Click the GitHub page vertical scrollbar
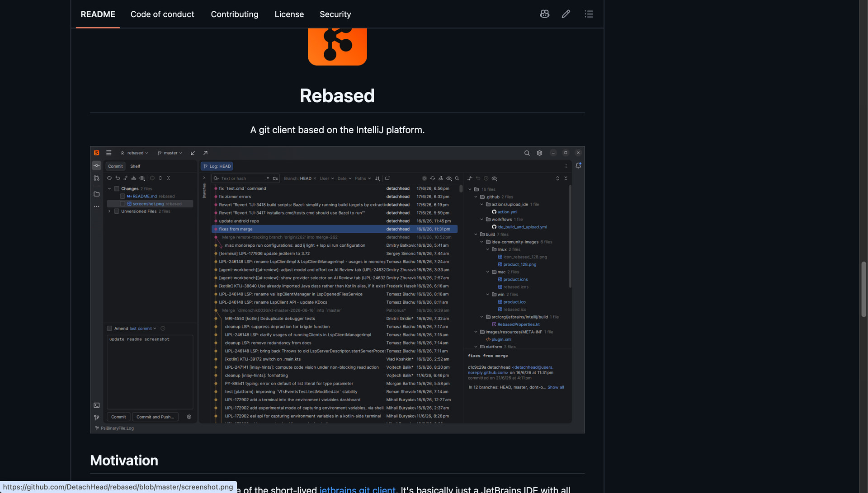This screenshot has height=493, width=868. [863, 289]
